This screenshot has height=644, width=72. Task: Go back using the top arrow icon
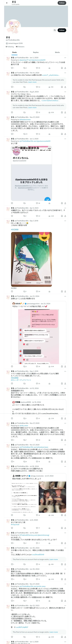[x=7, y=3]
